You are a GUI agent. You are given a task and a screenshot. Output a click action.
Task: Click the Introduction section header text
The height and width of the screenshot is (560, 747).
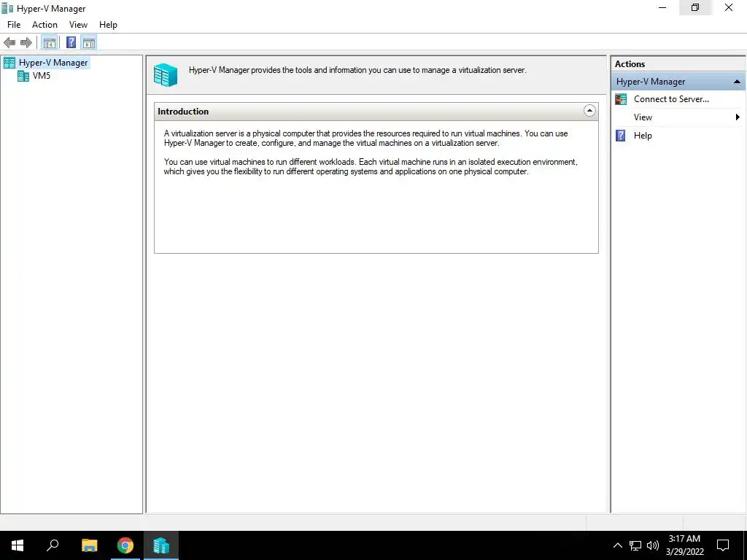coord(183,112)
